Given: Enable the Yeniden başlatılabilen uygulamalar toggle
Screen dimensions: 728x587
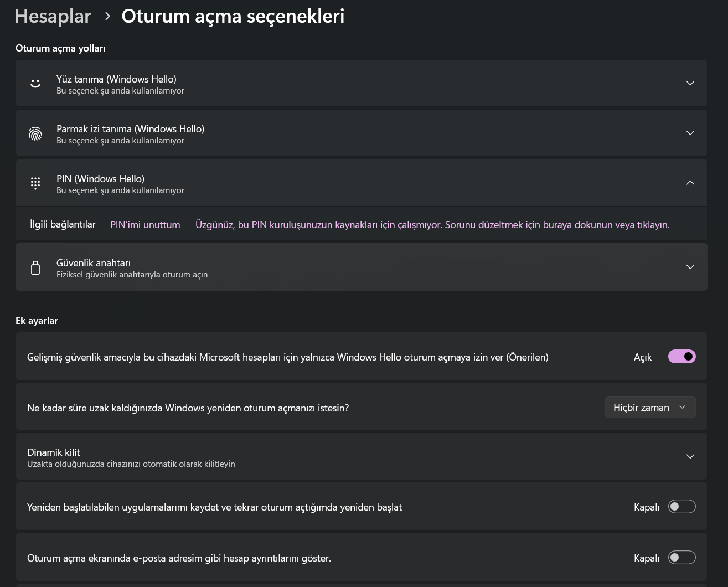Looking at the screenshot, I should tap(682, 507).
